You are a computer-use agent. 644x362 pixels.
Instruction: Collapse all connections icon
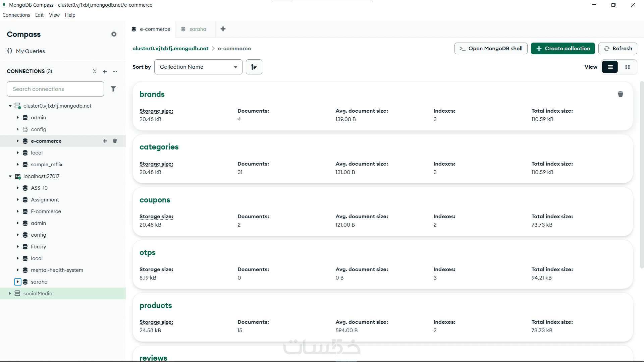tap(95, 71)
